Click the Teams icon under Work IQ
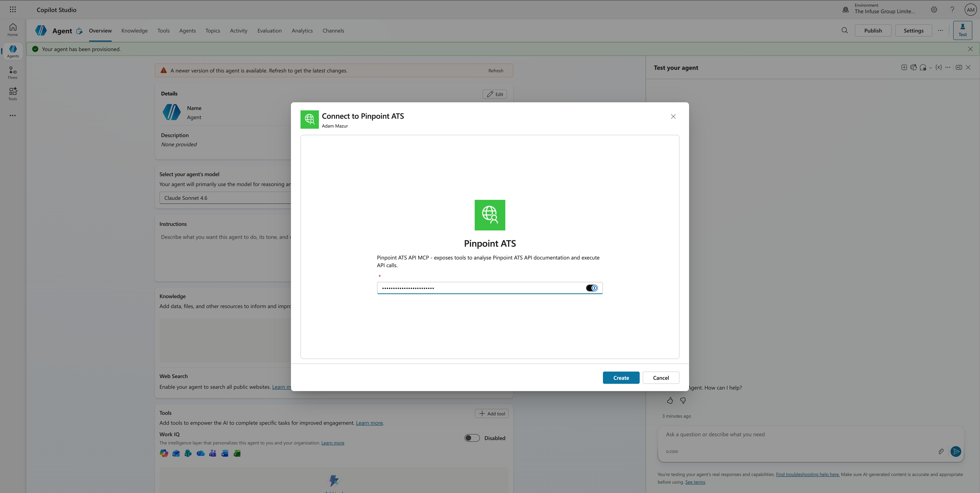 [x=213, y=453]
